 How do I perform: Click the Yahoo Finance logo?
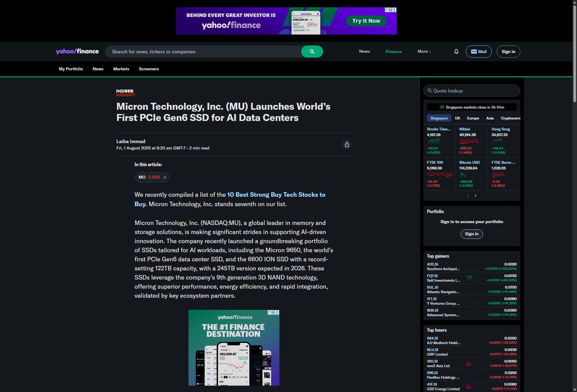click(x=77, y=51)
